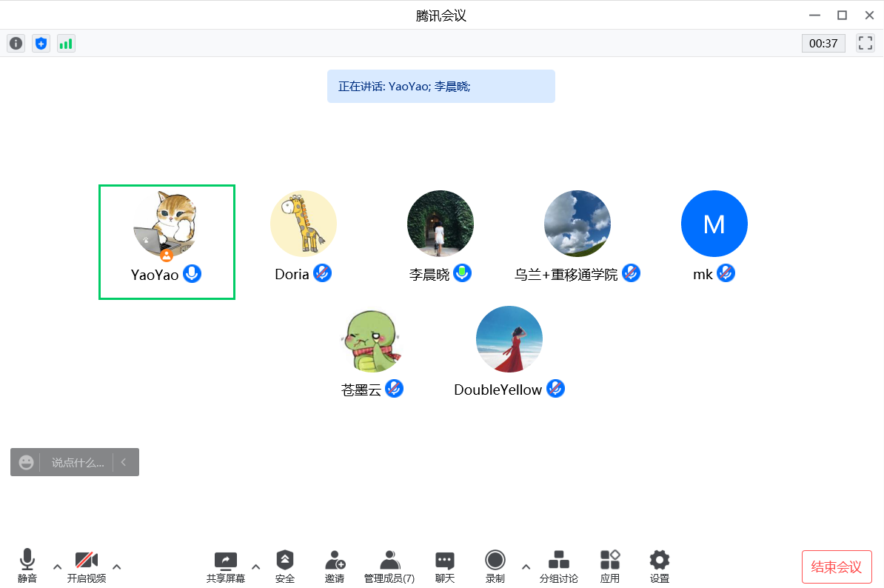Click the end meeting button
This screenshot has height=588, width=884.
click(837, 567)
